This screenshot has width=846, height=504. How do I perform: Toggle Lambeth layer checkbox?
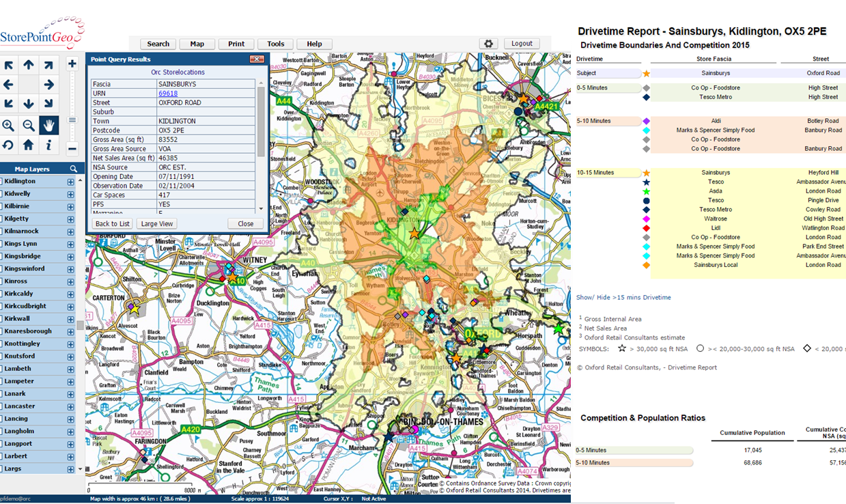1,369
